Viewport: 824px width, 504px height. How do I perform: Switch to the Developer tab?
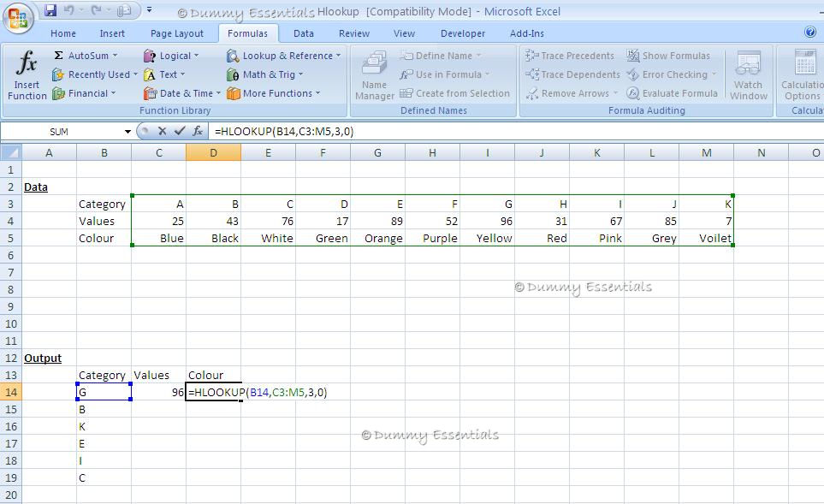(x=462, y=33)
